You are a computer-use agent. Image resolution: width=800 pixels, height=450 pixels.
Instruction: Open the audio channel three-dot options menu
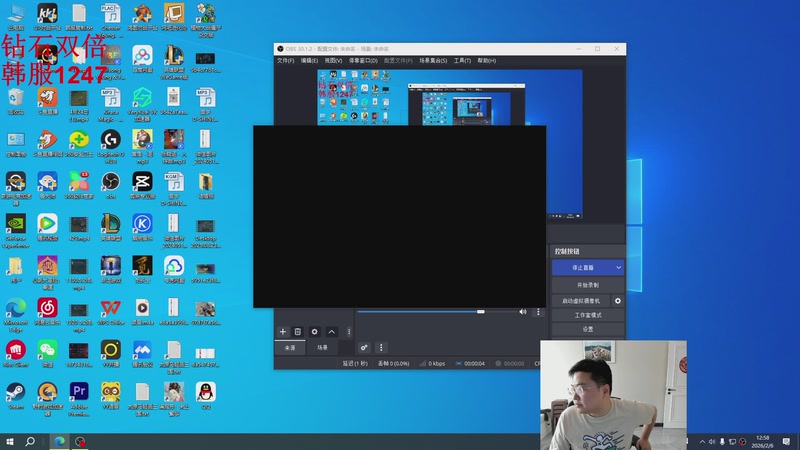(538, 312)
